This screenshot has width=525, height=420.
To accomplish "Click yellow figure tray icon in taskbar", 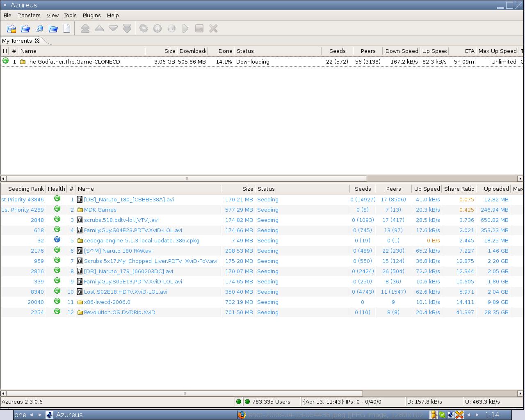I will (x=433, y=415).
